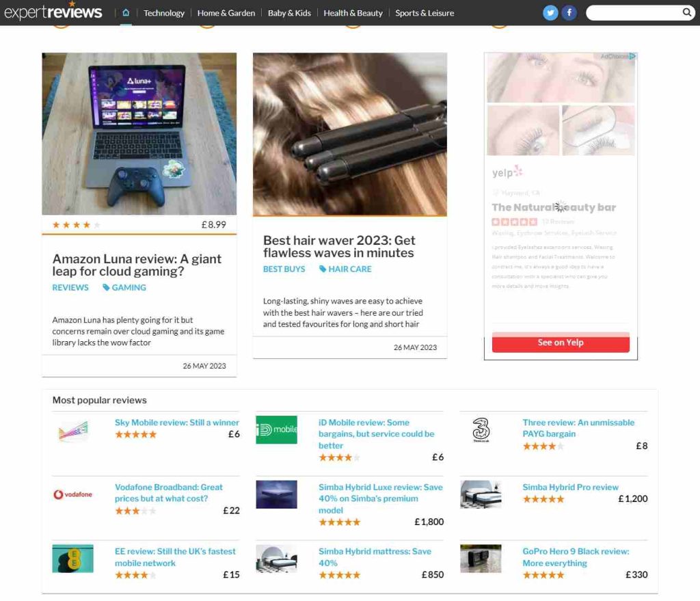This screenshot has width=700, height=601.
Task: Open the BEST BUYS category link
Action: [x=284, y=269]
